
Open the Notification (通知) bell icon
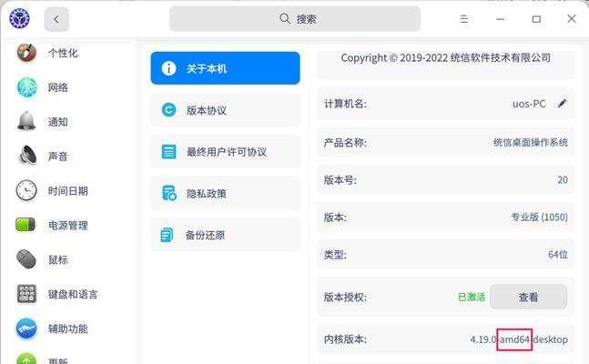[26, 121]
